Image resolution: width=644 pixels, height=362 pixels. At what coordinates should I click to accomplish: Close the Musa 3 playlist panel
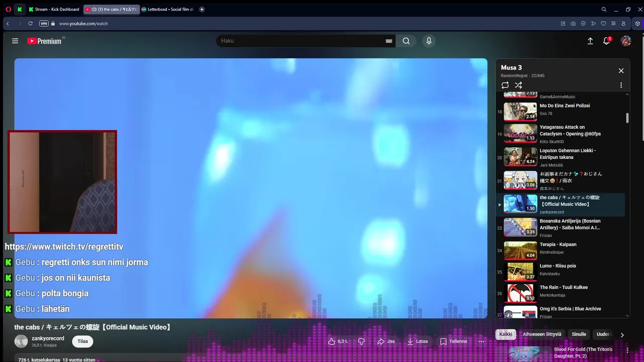point(621,71)
